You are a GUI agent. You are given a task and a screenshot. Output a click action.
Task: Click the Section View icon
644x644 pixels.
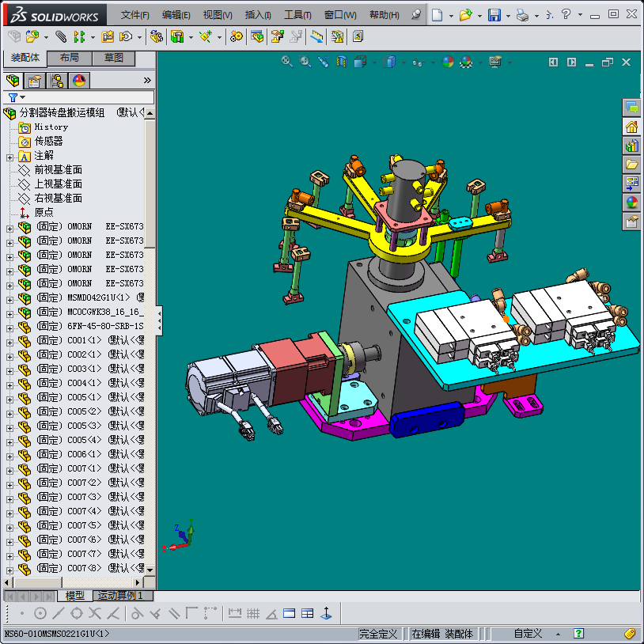coord(342,62)
